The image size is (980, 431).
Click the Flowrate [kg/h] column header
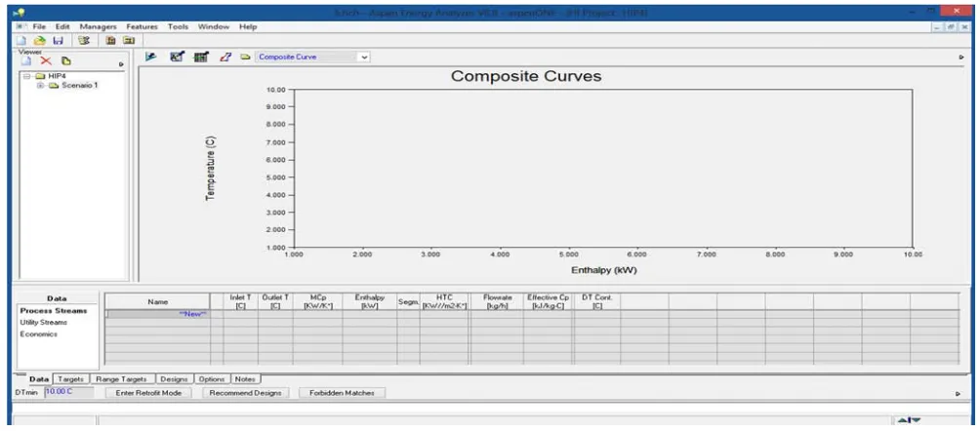[498, 301]
